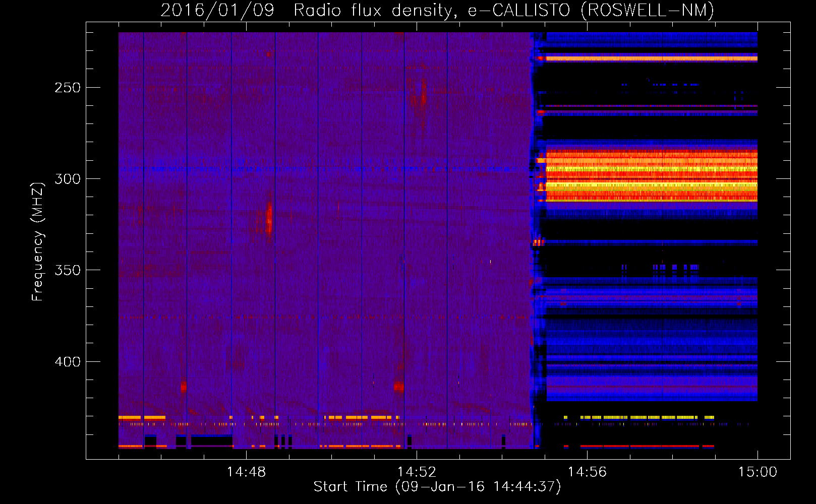Click the 14:56 time axis label
This screenshot has width=816, height=504.
pyautogui.click(x=587, y=472)
